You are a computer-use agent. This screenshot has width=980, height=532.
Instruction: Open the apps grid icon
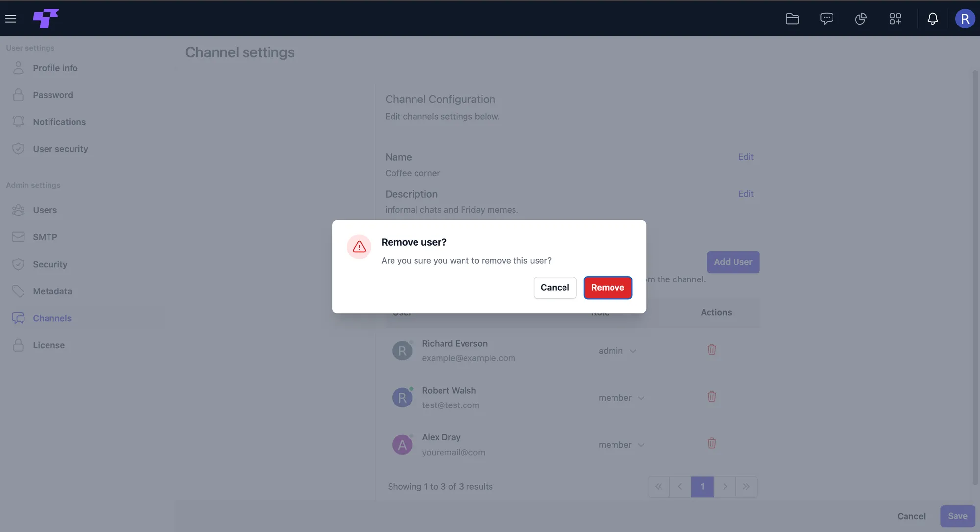(x=895, y=19)
